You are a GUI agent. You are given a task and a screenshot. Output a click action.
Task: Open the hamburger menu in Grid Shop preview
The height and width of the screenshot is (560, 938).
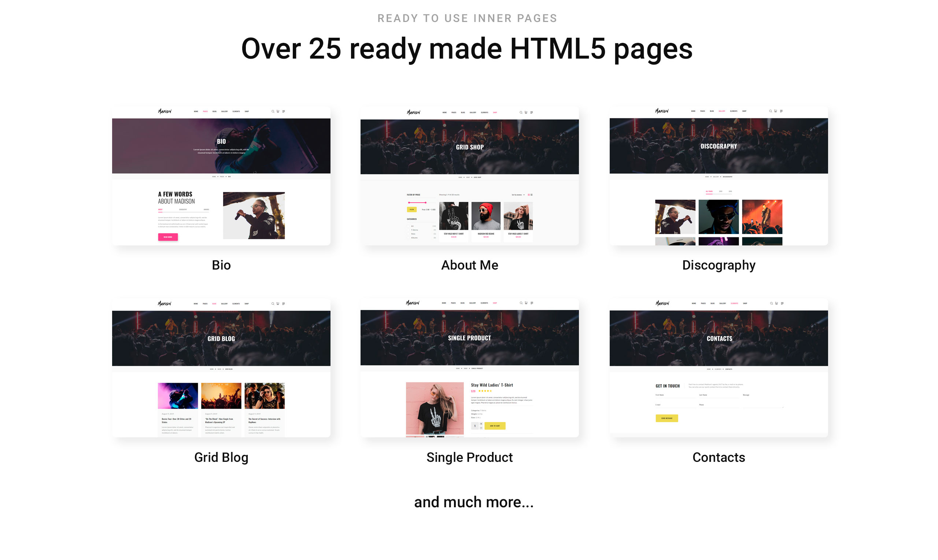[533, 113]
